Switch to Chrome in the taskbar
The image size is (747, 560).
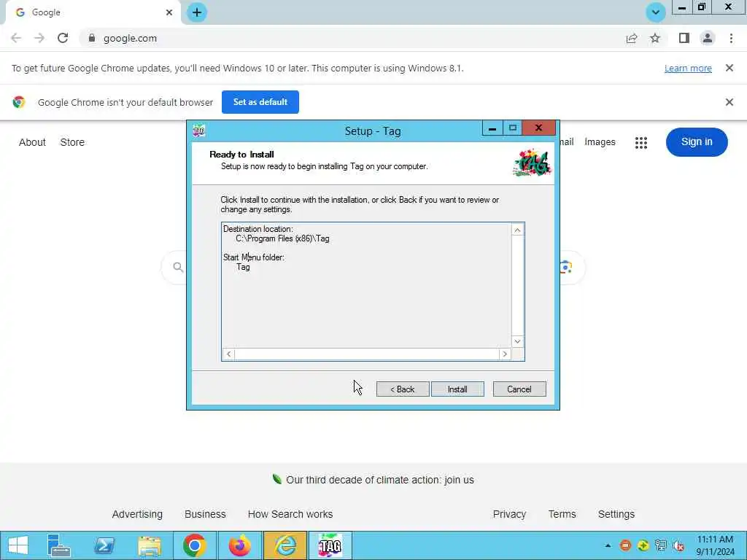click(x=194, y=545)
